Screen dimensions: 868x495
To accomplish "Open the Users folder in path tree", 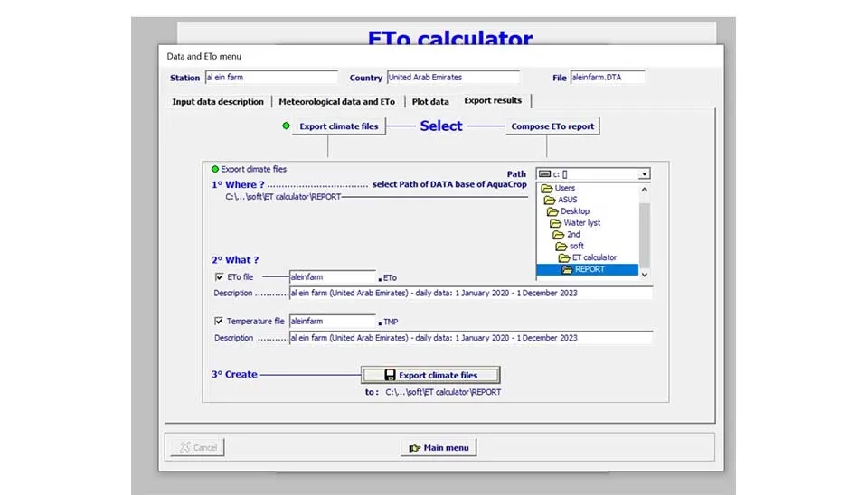I will point(564,188).
